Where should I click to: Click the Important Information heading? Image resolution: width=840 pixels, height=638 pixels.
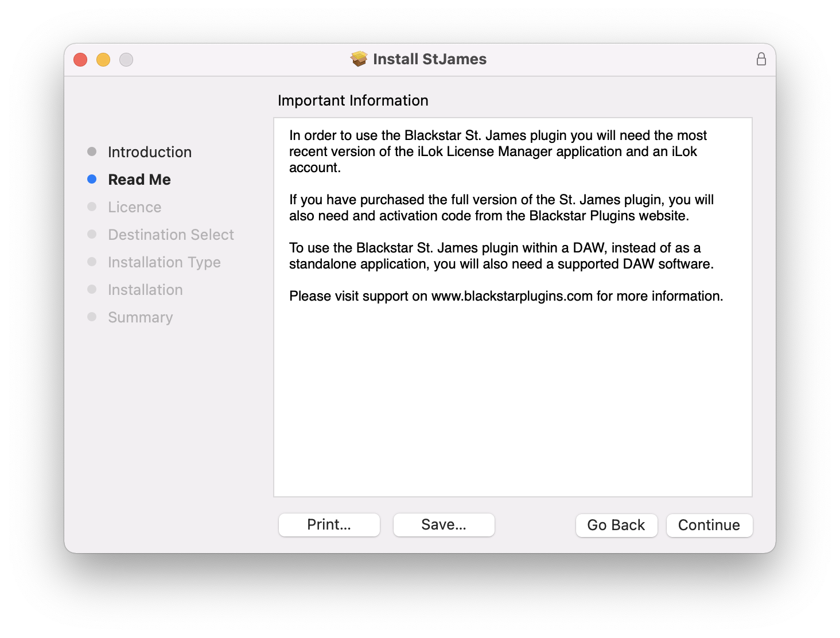point(353,100)
